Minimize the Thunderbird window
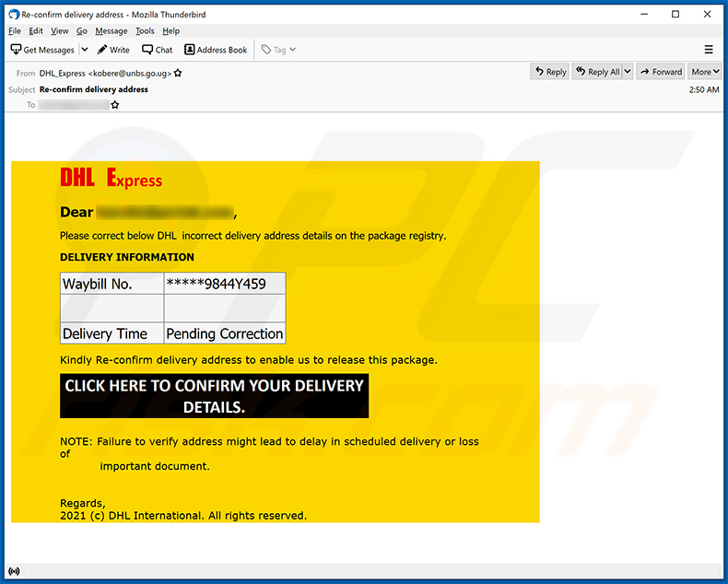This screenshot has width=728, height=584. click(x=644, y=15)
